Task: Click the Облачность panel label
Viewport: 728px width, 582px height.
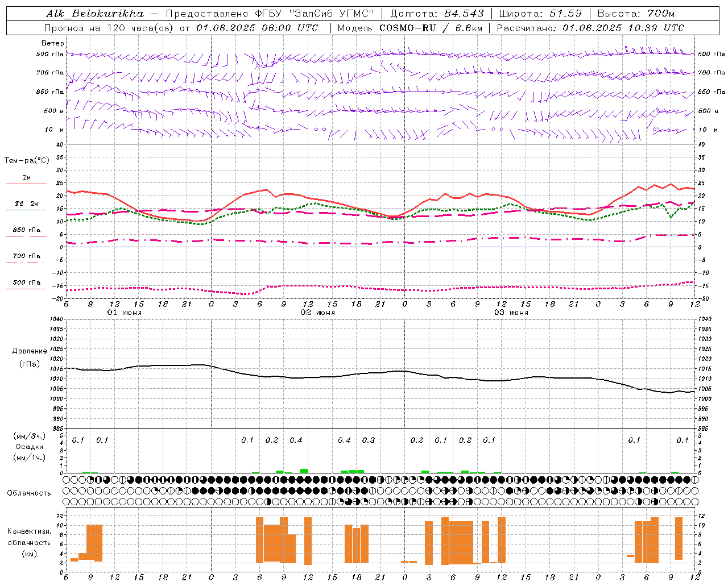Action: point(29,493)
